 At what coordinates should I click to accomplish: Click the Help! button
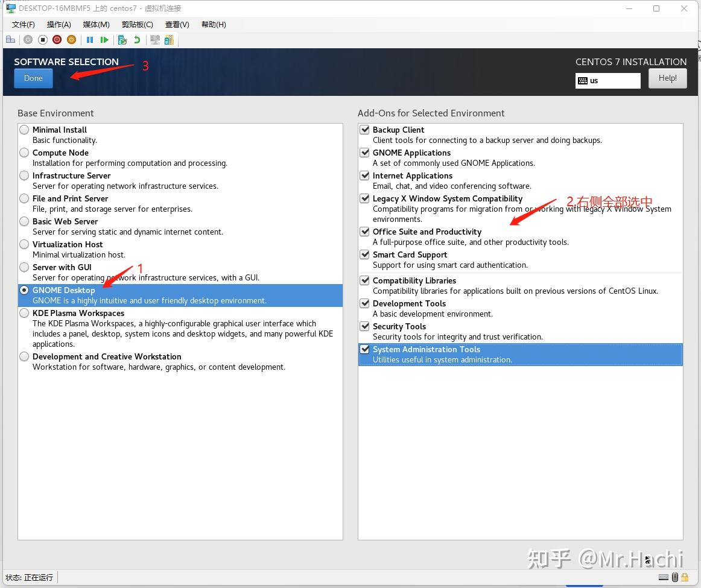pos(667,78)
